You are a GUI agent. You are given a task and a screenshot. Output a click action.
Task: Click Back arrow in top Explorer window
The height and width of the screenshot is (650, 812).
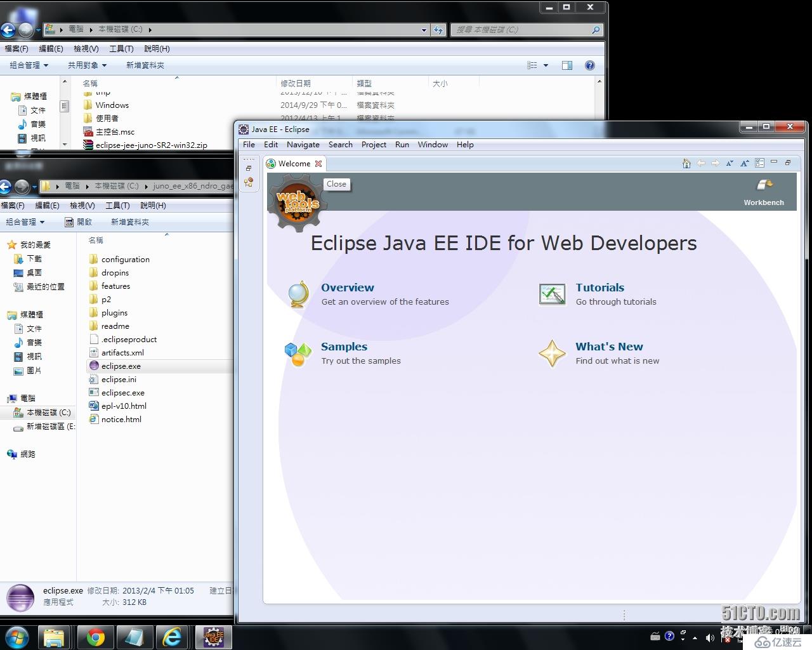coord(8,30)
